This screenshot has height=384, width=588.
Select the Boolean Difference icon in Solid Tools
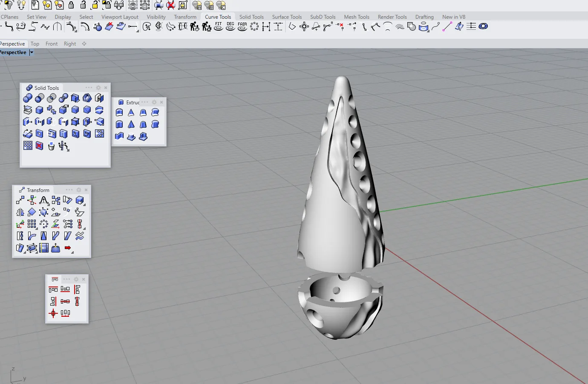tap(40, 98)
